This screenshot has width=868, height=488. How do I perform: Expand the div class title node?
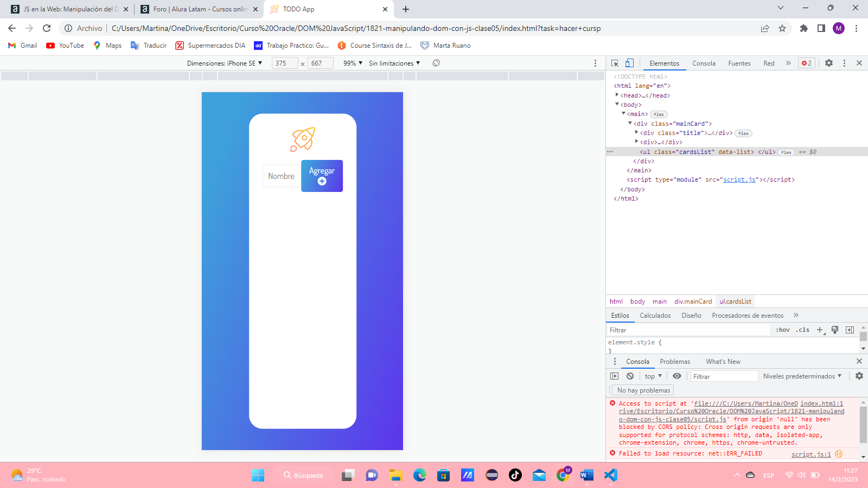coord(636,132)
